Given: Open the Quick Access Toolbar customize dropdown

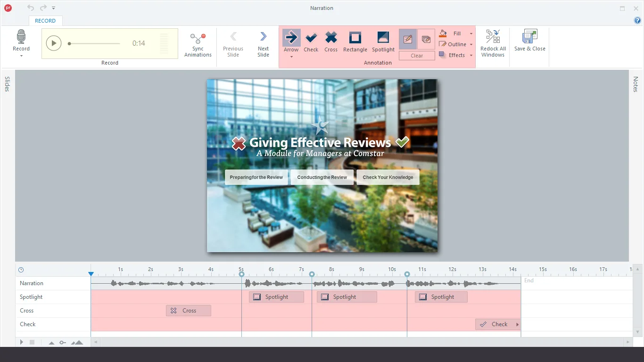Looking at the screenshot, I should 54,8.
